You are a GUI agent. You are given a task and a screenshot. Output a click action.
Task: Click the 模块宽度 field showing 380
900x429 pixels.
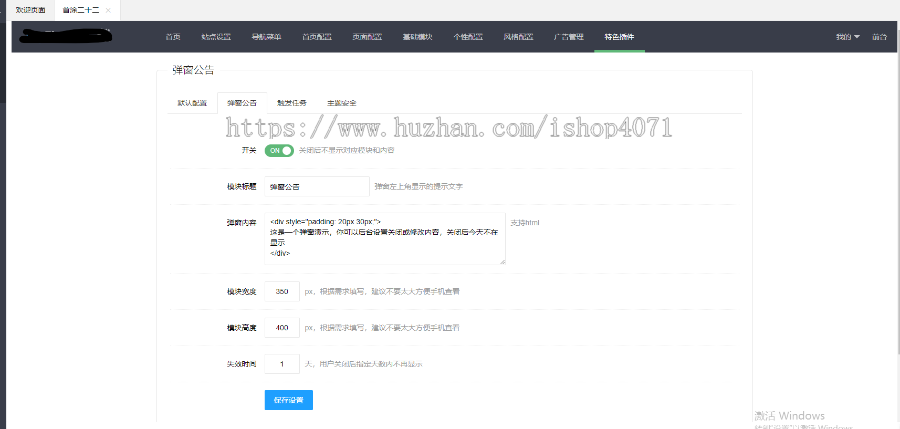pyautogui.click(x=281, y=292)
